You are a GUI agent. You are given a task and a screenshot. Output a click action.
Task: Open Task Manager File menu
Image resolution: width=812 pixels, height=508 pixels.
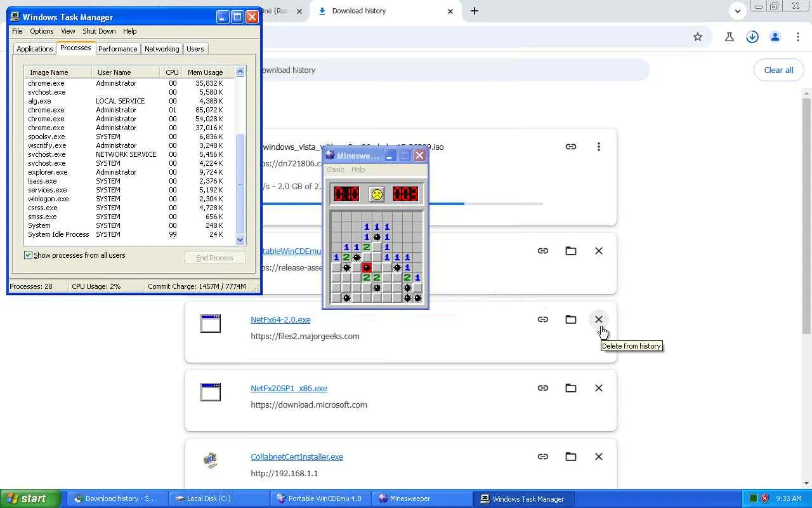pyautogui.click(x=17, y=31)
